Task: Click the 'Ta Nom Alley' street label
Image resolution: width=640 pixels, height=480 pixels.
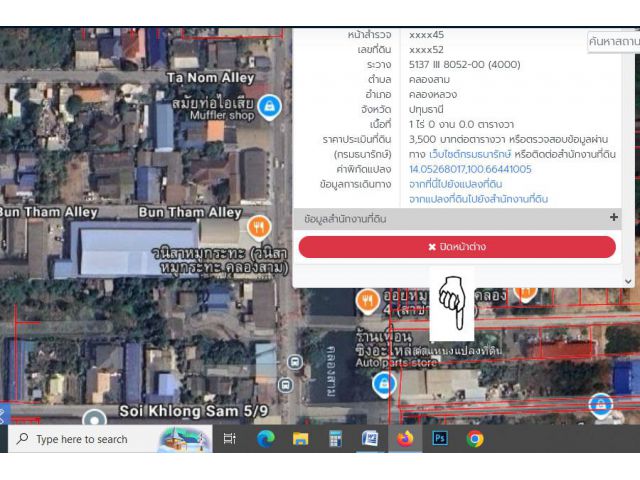Action: coord(211,78)
